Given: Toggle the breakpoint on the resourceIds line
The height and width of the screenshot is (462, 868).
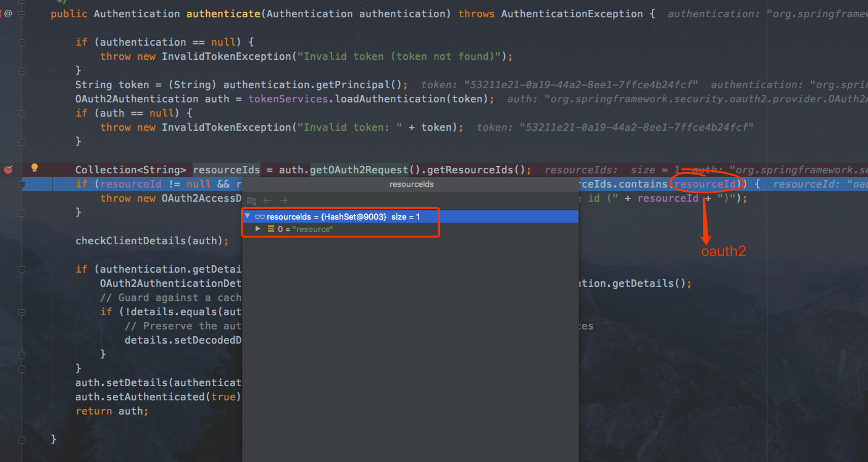Looking at the screenshot, I should [8, 169].
